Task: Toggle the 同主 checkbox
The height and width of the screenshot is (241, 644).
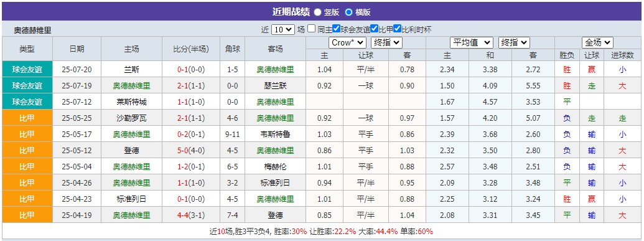Action: click(x=312, y=29)
